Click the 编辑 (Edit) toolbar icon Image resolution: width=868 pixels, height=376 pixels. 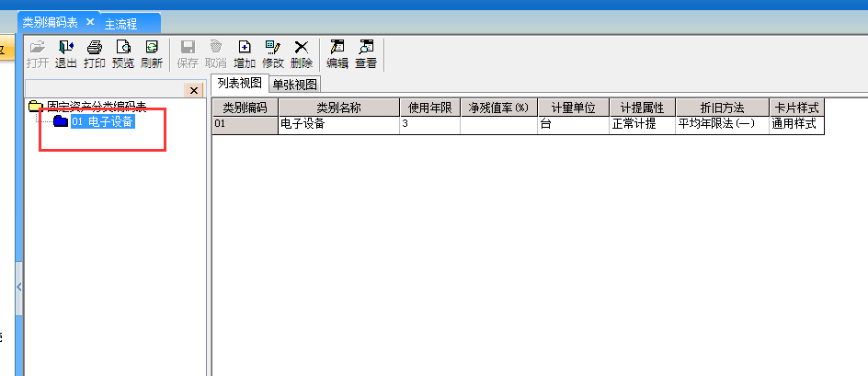click(337, 54)
